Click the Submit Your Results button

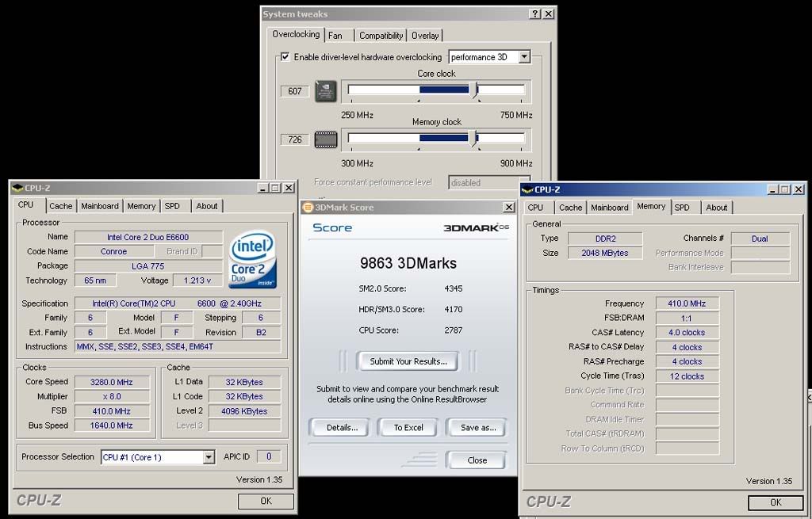[x=408, y=361]
